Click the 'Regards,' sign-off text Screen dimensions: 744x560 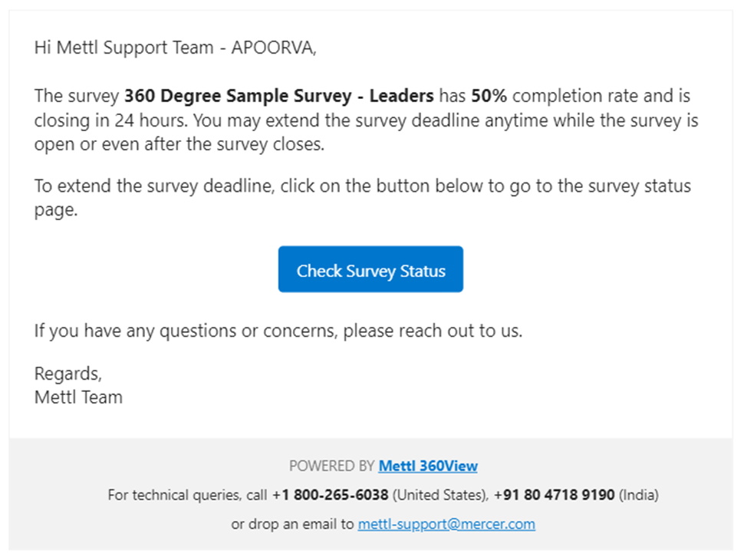point(68,374)
